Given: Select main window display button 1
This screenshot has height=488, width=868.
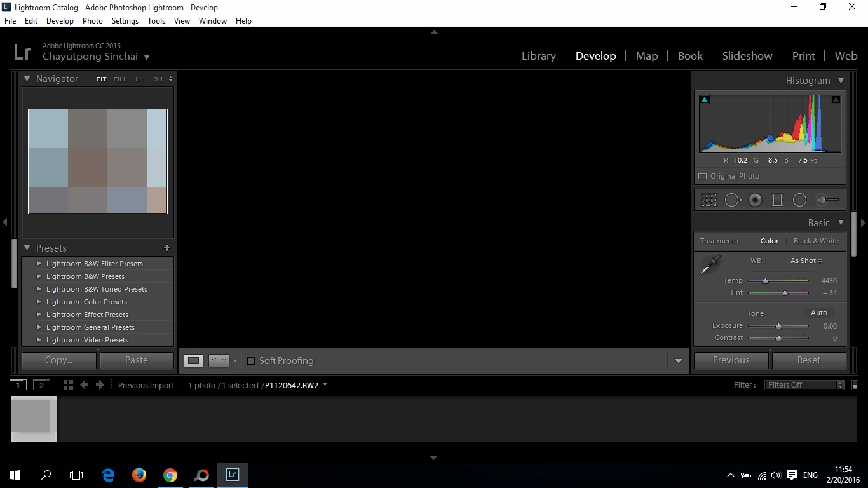Looking at the screenshot, I should (18, 385).
